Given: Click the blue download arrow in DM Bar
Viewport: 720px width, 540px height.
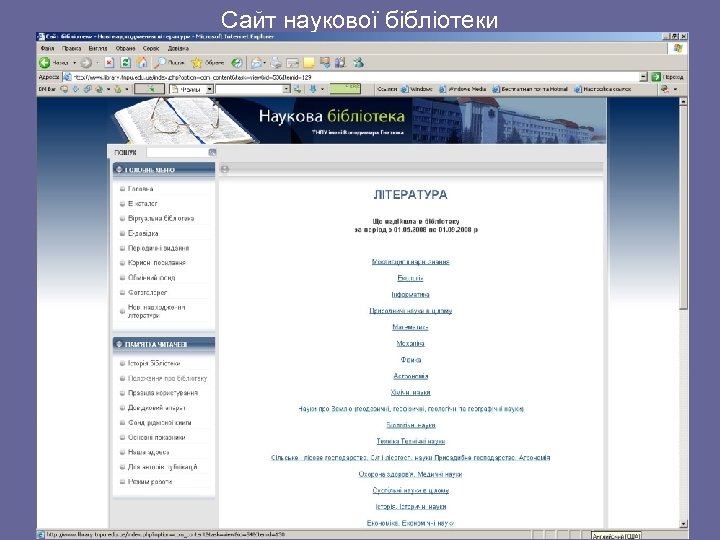Looking at the screenshot, I should 313,89.
